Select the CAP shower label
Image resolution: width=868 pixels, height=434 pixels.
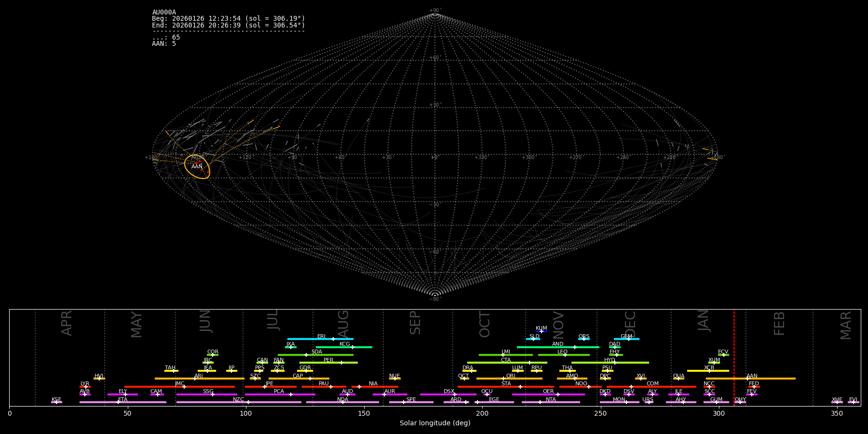pos(298,376)
